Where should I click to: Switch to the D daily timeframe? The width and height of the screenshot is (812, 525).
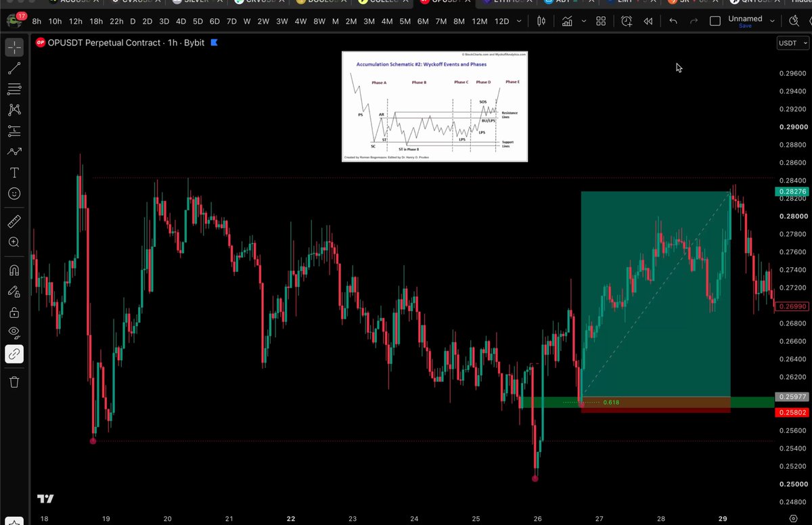pos(133,21)
